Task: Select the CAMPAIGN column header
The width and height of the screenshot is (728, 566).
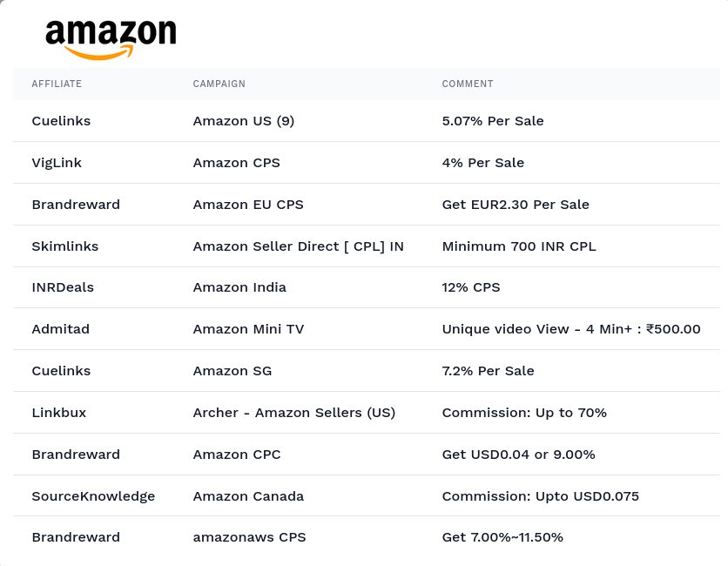Action: pos(219,84)
